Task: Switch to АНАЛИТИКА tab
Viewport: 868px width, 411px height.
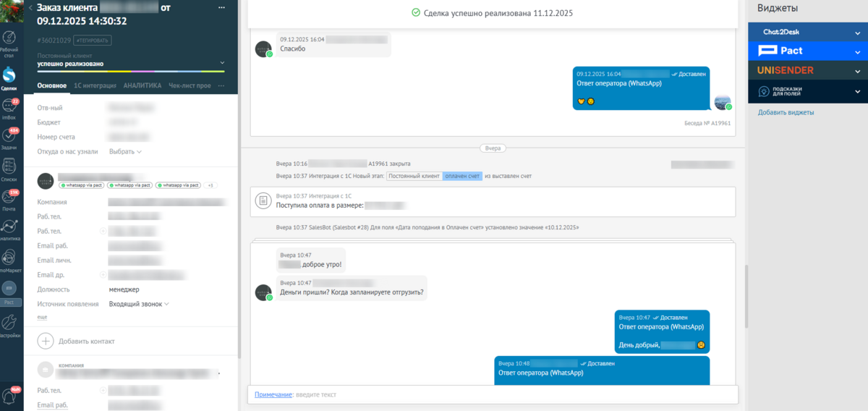Action: (142, 85)
